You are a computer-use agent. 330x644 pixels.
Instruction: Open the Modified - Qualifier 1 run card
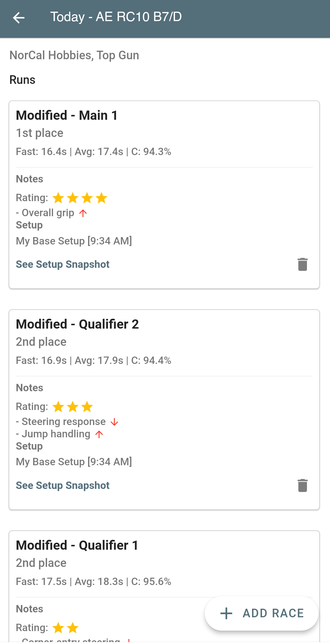(x=77, y=545)
